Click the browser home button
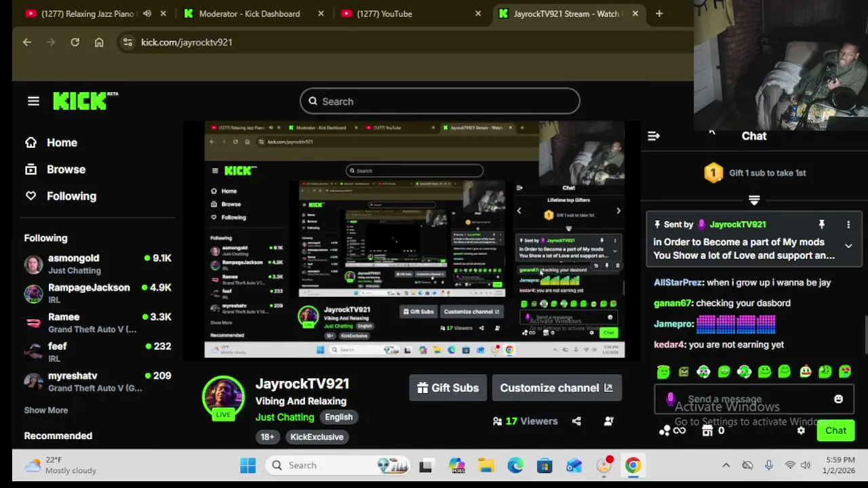 99,42
